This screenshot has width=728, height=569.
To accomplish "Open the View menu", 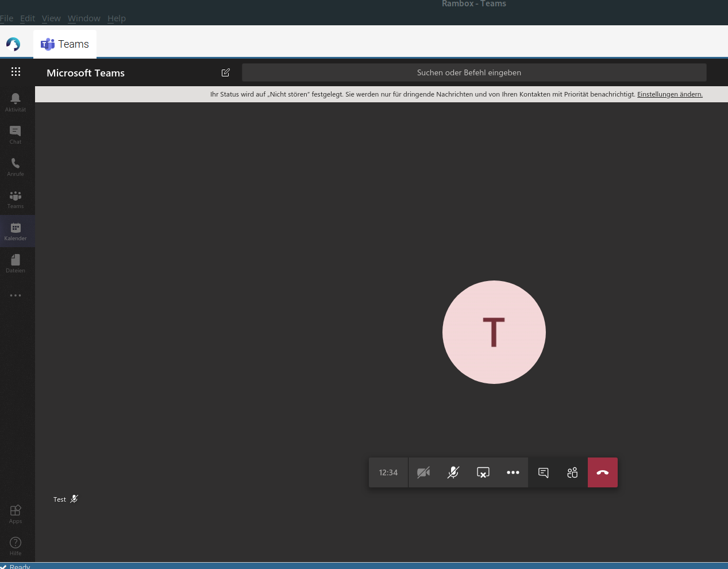I will coord(51,18).
